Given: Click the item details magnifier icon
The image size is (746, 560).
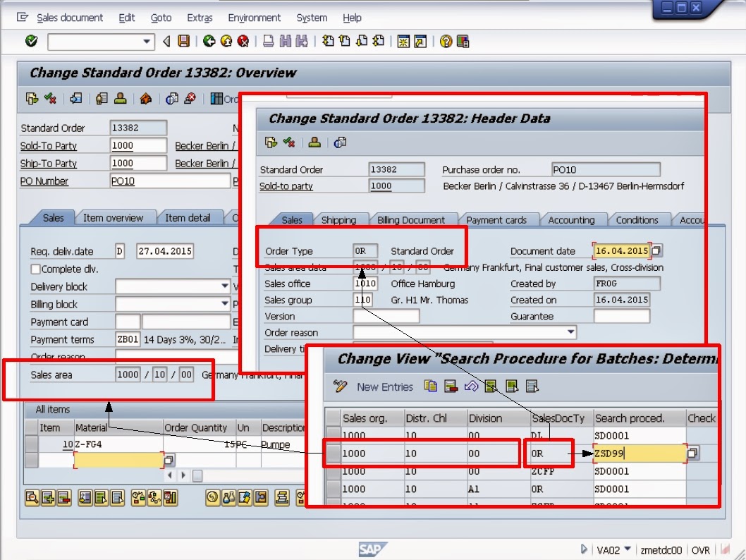Looking at the screenshot, I should (x=32, y=498).
